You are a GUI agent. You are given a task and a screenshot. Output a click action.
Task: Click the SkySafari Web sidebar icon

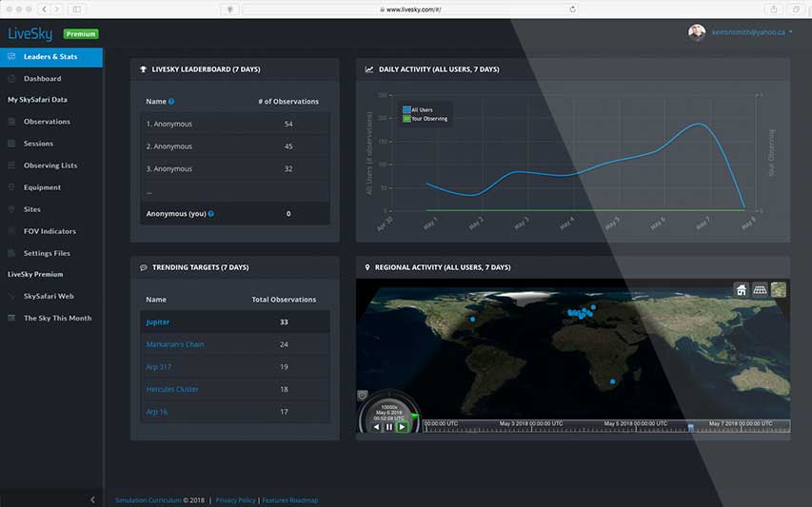tap(11, 296)
